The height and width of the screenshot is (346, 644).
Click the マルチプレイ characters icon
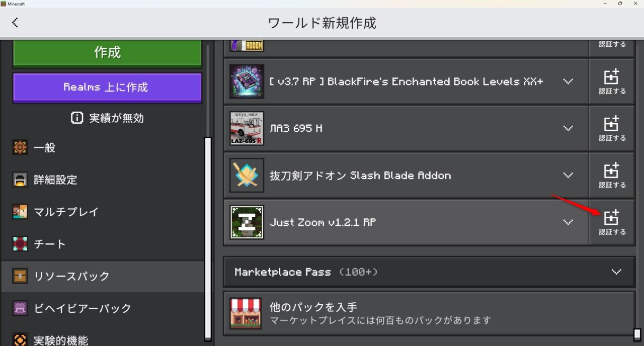click(x=20, y=212)
